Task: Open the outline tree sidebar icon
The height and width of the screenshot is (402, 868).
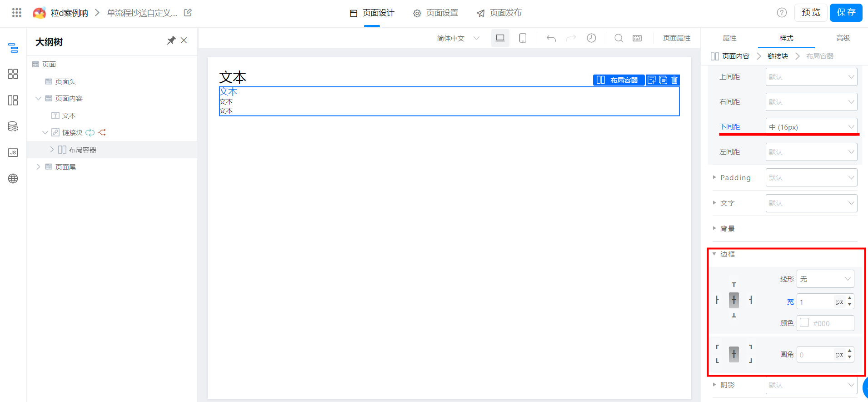Action: pos(13,48)
